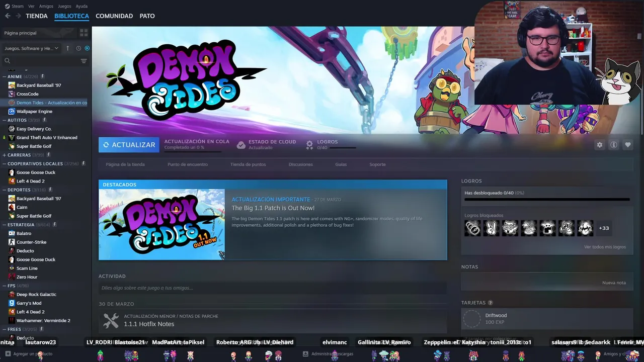644x362 pixels.
Task: Open the Juegos, Software y He... dropdown
Action: 32,48
